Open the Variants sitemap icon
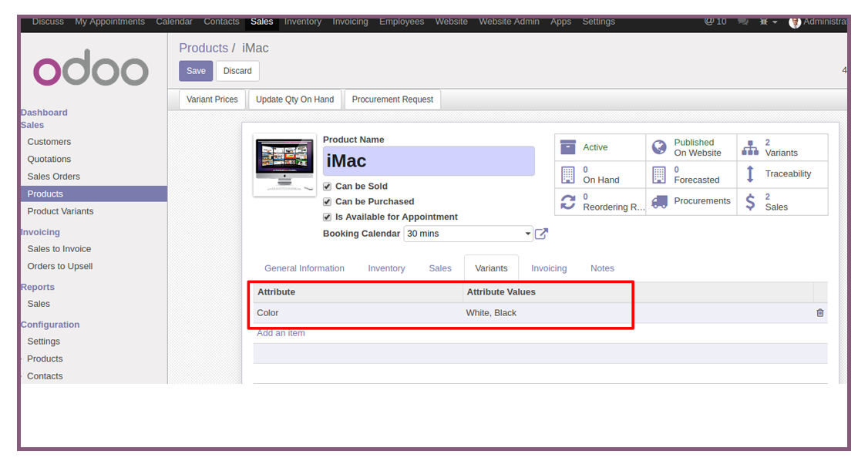 point(750,147)
